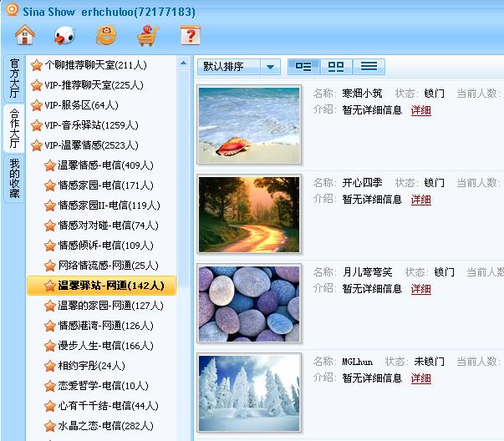The image size is (504, 441).
Task: Select 情感家园-电信(171人) room group
Action: click(105, 185)
